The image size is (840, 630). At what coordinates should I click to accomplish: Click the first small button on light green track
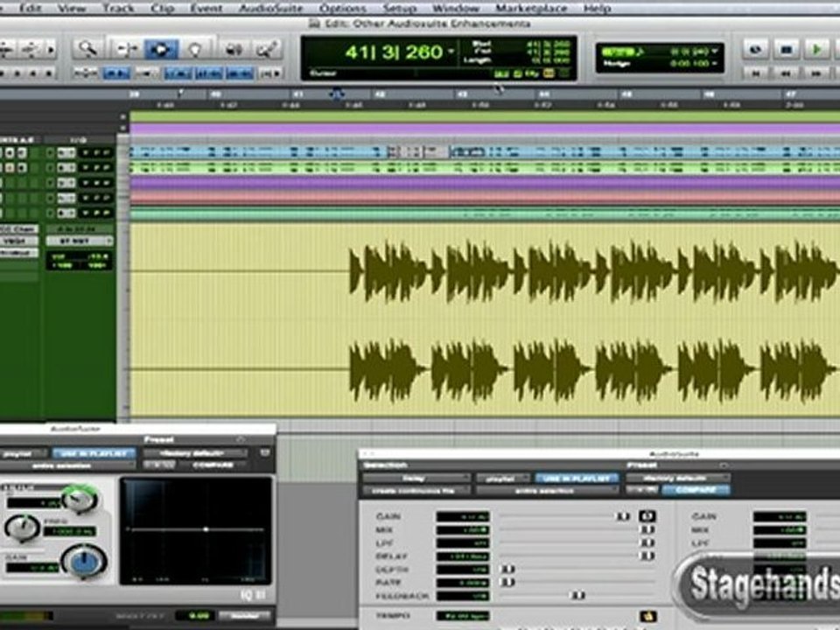[9, 168]
